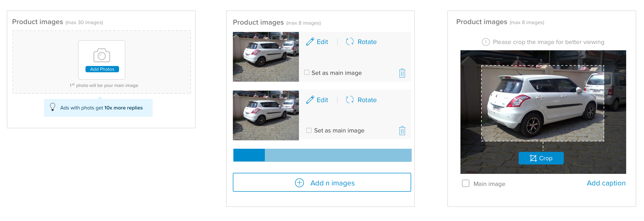Enable Set as main image for the first photo

pos(306,73)
